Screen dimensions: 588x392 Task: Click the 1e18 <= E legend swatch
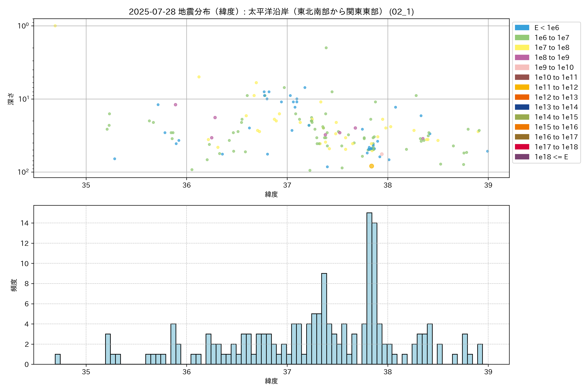[522, 157]
